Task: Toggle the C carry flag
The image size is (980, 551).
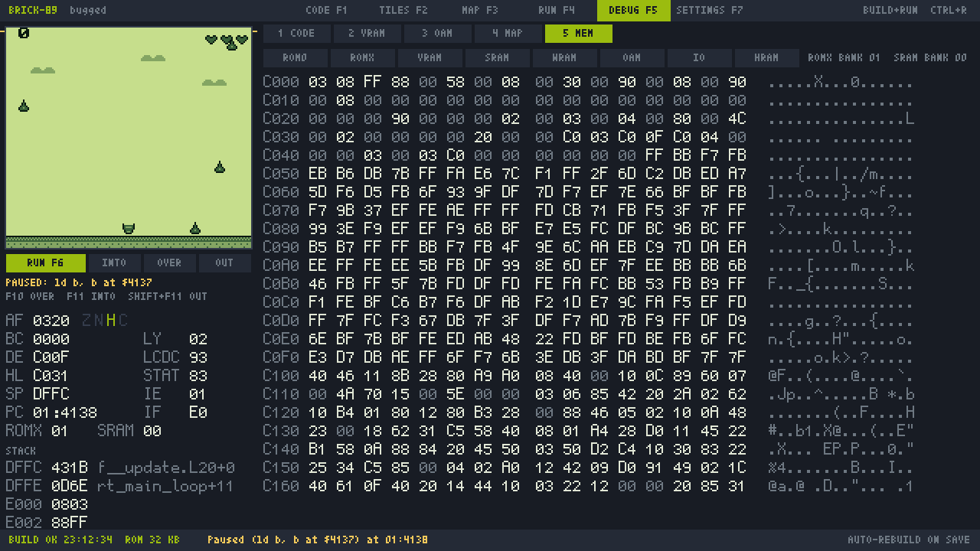Action: point(123,321)
